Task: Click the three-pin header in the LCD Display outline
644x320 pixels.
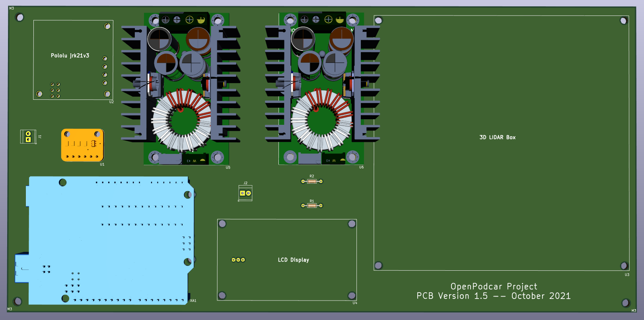Action: coord(238,260)
